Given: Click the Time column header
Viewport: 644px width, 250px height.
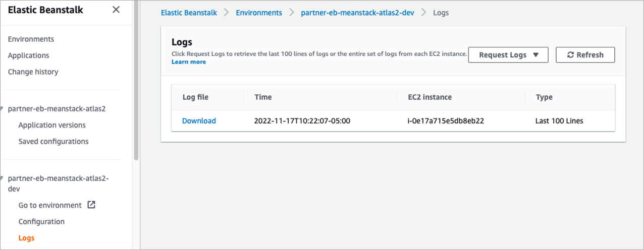Looking at the screenshot, I should click(263, 97).
